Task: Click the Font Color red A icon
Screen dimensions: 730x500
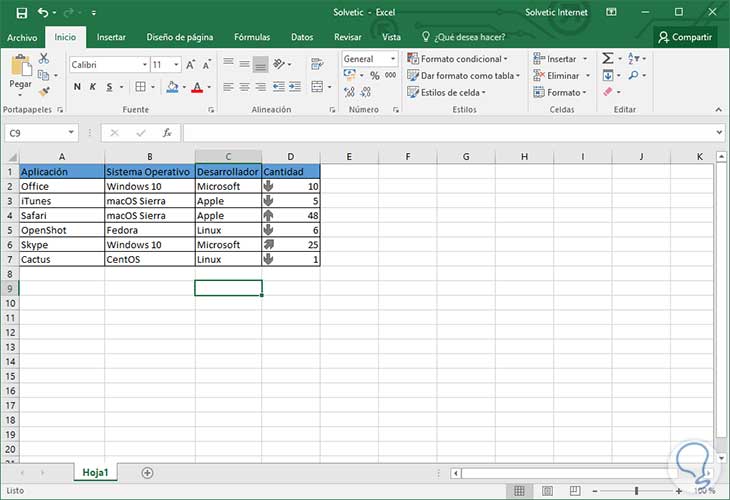Action: pyautogui.click(x=197, y=87)
